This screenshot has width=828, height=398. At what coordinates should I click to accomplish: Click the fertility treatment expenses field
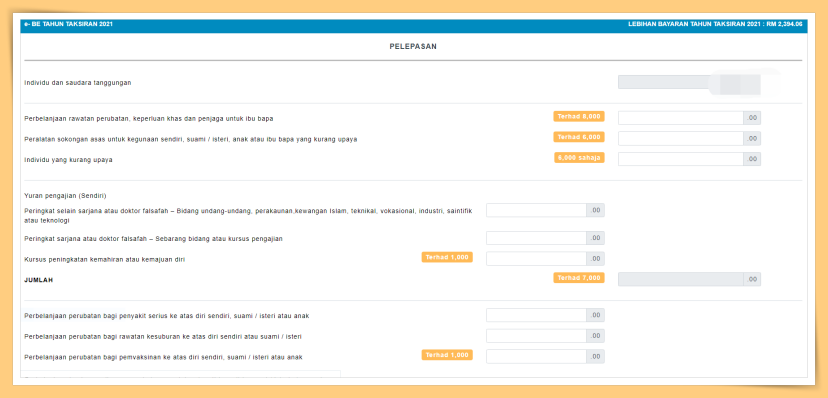536,336
